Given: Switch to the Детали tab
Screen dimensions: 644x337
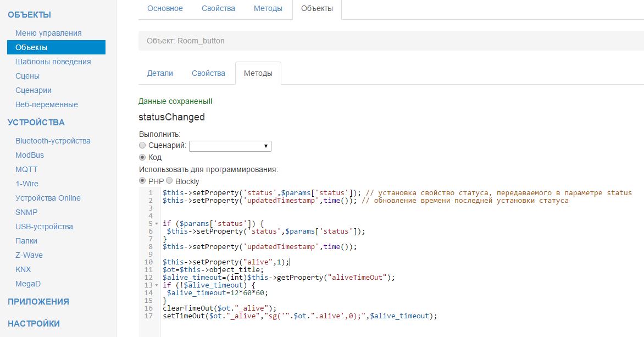Looking at the screenshot, I should pos(160,73).
